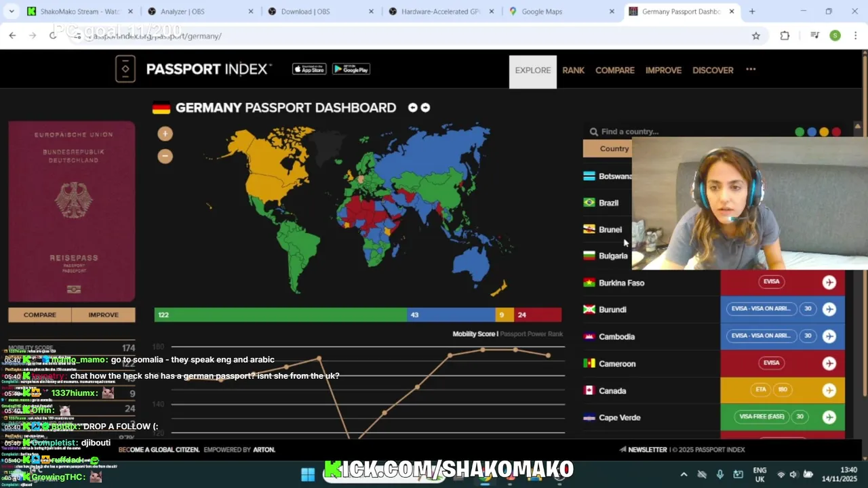Zoom in on the world map

(165, 134)
